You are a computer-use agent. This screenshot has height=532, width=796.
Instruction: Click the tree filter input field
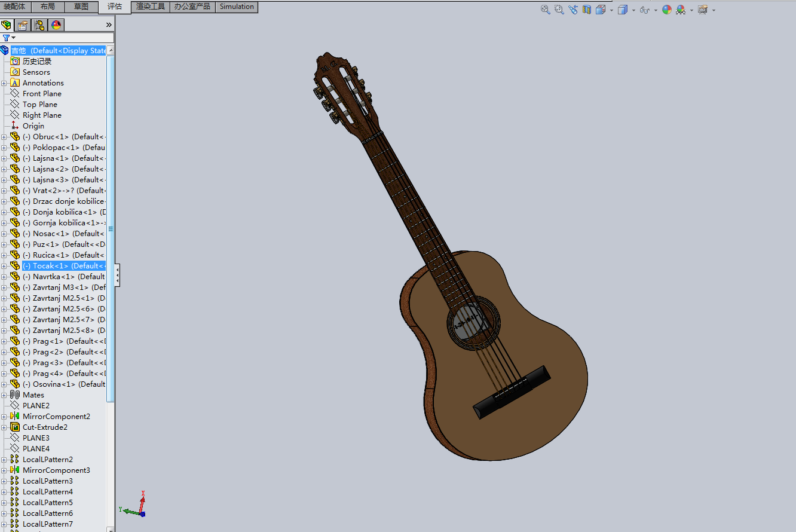click(x=65, y=38)
